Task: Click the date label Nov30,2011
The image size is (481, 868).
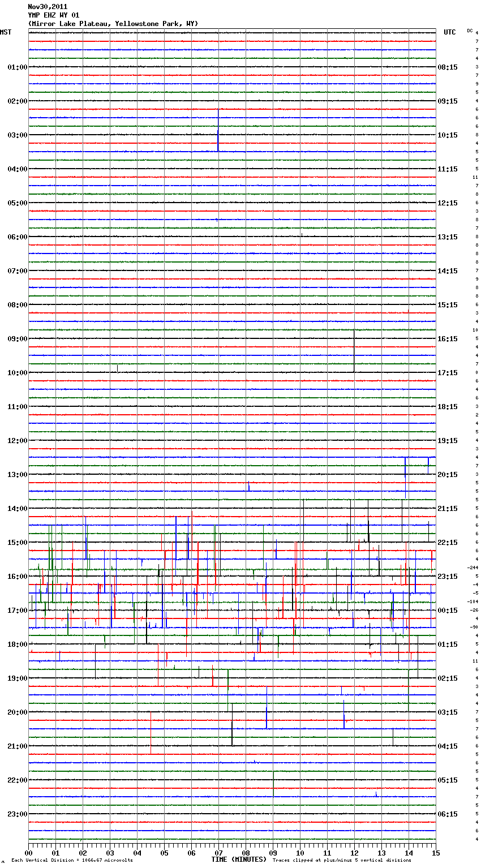Action: (48, 7)
